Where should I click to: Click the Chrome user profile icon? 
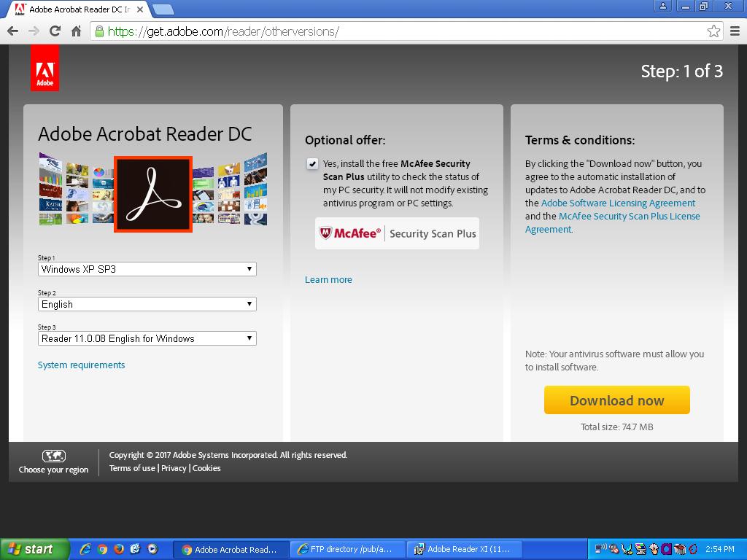pyautogui.click(x=662, y=6)
